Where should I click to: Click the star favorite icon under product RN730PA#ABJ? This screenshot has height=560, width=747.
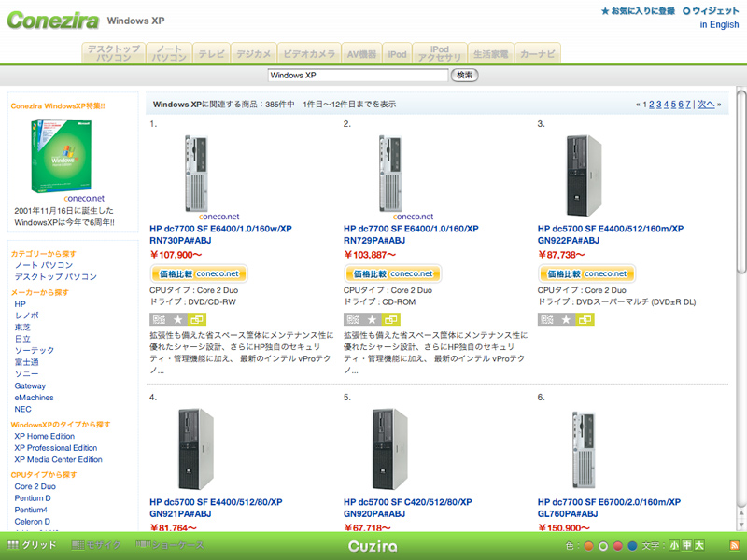tap(177, 319)
